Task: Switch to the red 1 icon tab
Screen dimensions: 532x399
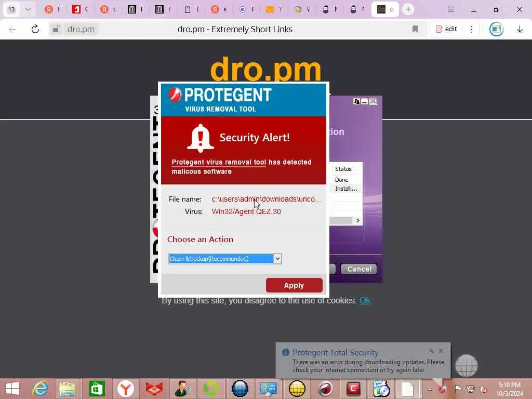Action: tap(79, 9)
